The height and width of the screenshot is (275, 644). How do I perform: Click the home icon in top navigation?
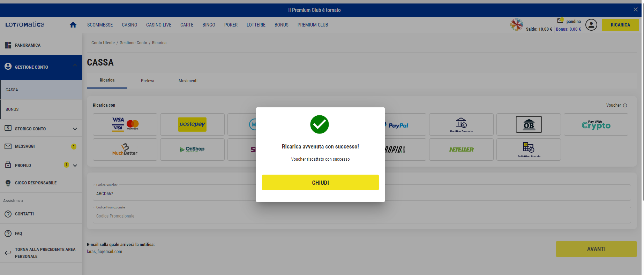coord(73,25)
